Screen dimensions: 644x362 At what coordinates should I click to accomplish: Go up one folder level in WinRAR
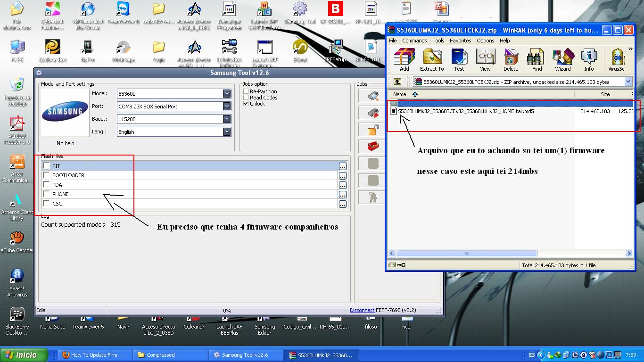(x=397, y=82)
